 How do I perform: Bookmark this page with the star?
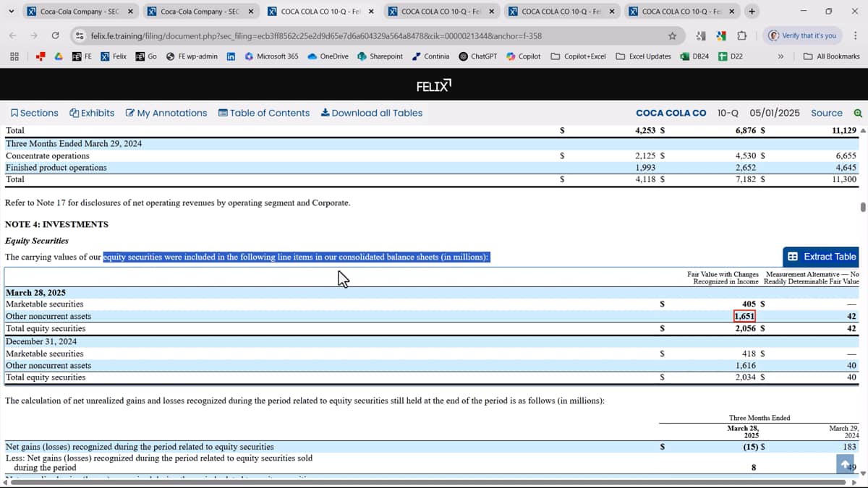coord(672,35)
